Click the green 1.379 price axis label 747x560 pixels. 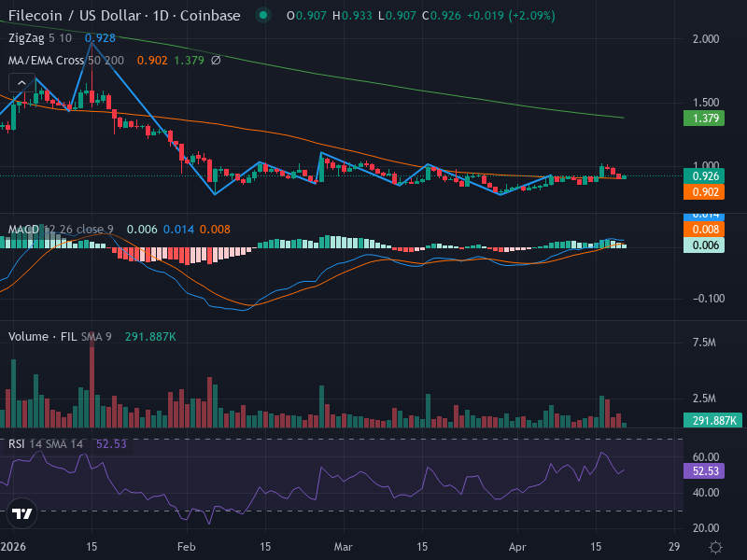coord(704,119)
